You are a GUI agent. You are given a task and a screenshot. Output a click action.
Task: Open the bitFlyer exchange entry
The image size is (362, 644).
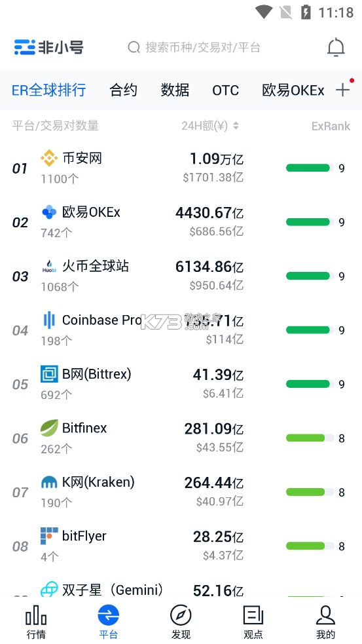181,546
